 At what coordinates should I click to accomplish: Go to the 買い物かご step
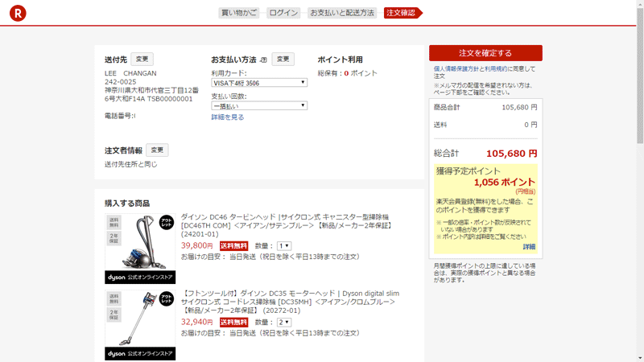[238, 13]
